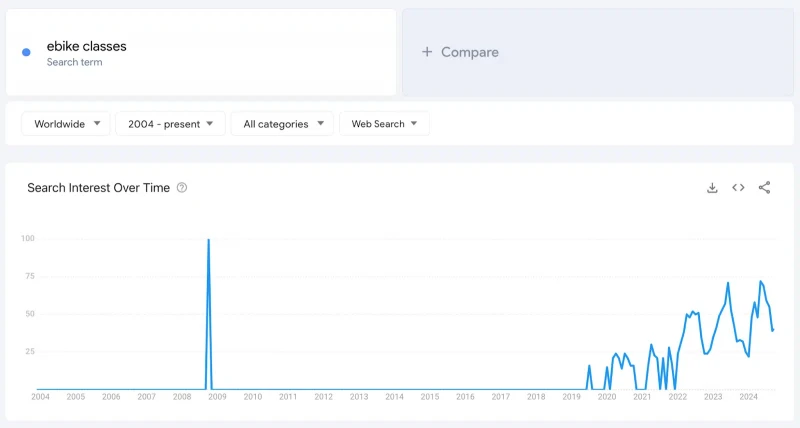Click the Search term label

(74, 62)
